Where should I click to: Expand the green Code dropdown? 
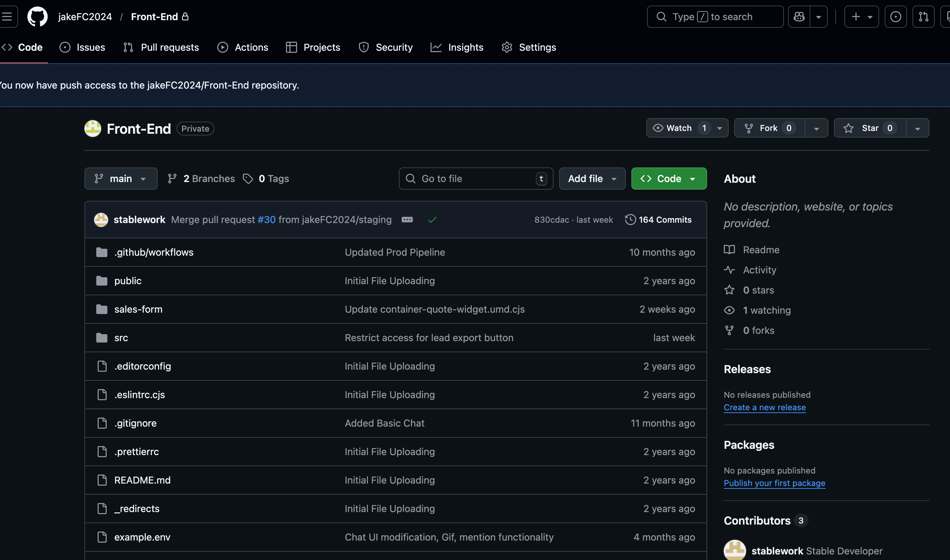694,178
